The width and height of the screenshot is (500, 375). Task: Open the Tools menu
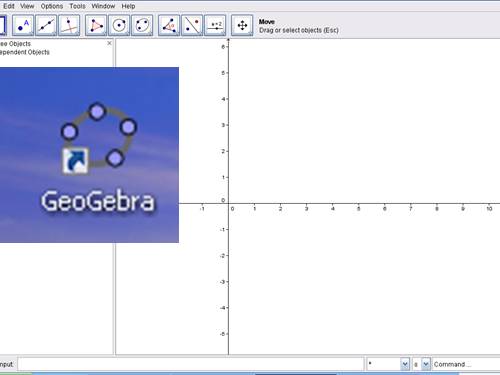pyautogui.click(x=77, y=6)
